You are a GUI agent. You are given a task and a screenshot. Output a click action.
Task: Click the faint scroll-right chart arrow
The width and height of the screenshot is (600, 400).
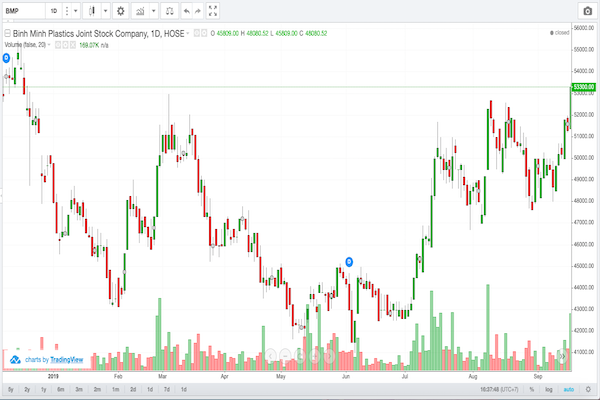coord(330,356)
